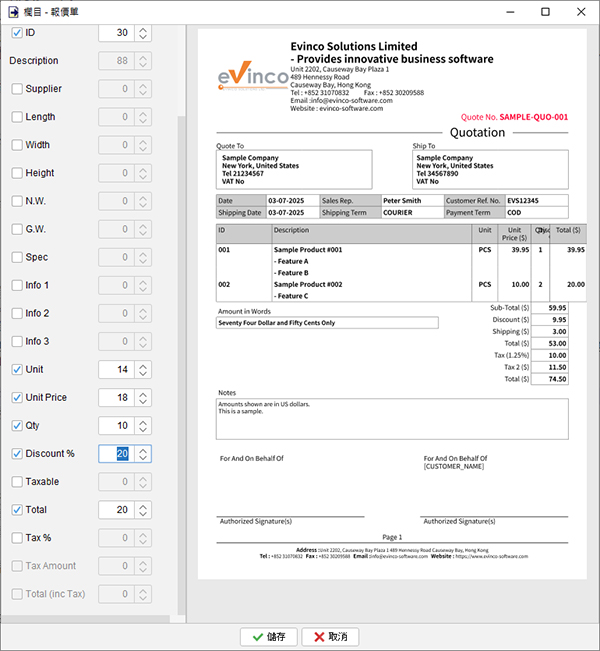Click the 'Sample Product #002' row text
This screenshot has width=600, height=651.
[x=308, y=285]
